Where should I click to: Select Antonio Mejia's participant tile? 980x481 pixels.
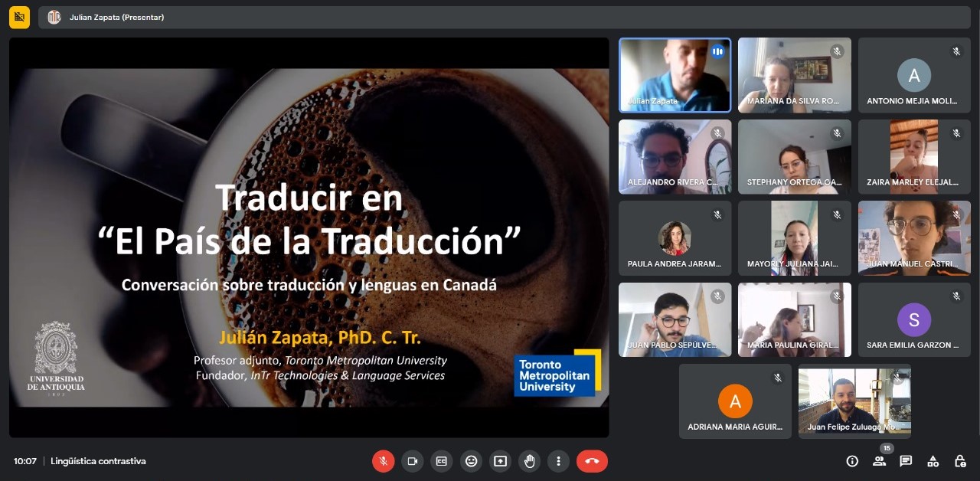point(914,75)
